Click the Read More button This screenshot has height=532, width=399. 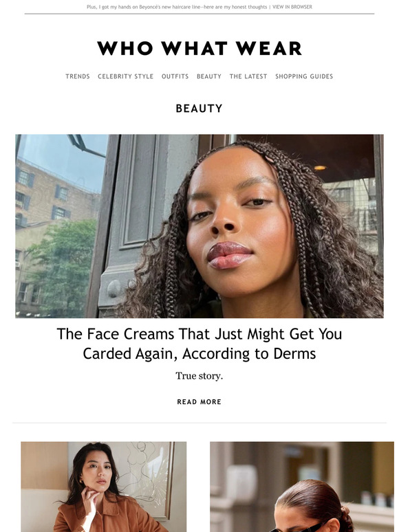[199, 401]
